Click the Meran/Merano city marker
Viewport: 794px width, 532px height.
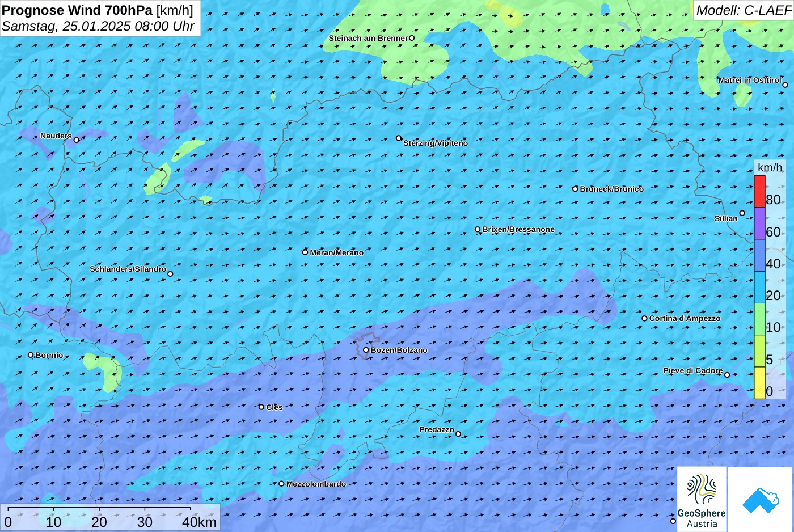coord(305,252)
